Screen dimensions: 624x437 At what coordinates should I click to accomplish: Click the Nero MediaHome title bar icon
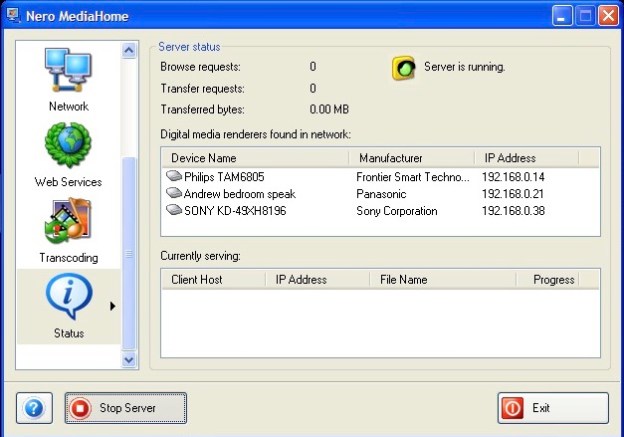13,16
